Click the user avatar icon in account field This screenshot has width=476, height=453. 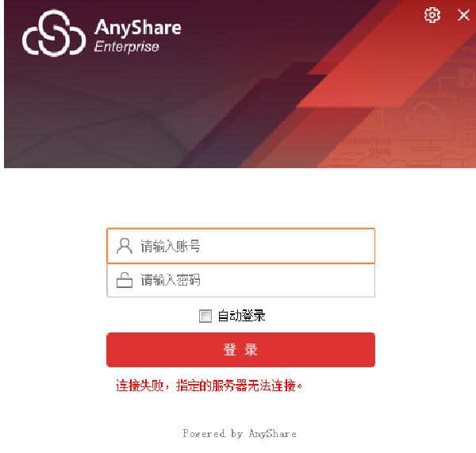(125, 246)
